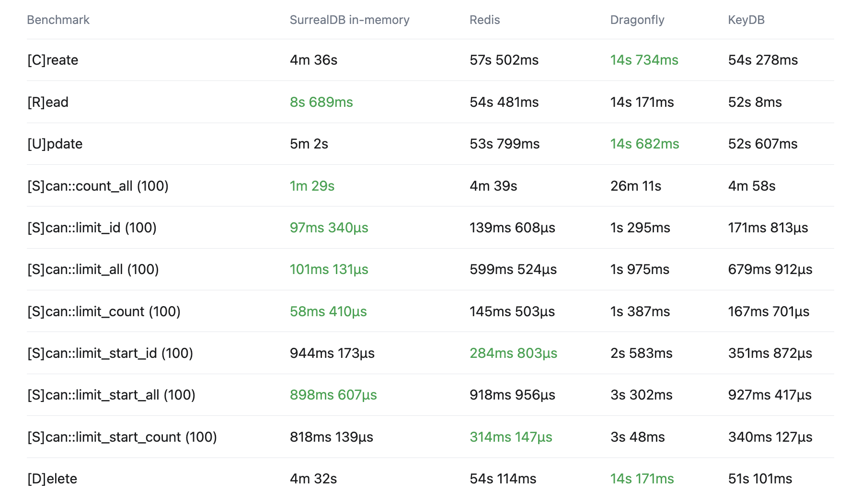
Task: Click the green 14s 682ms value
Action: click(x=645, y=144)
